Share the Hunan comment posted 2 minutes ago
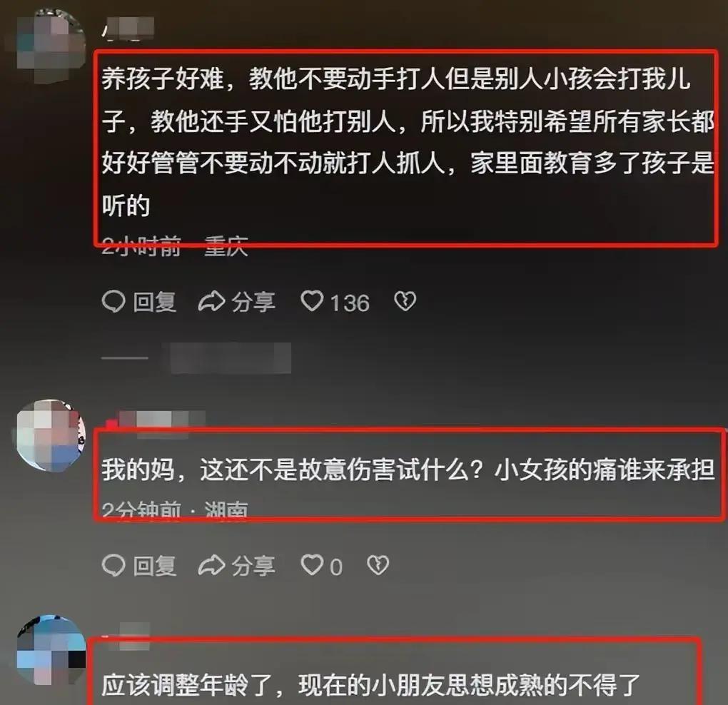This screenshot has height=705, width=728. [x=237, y=565]
